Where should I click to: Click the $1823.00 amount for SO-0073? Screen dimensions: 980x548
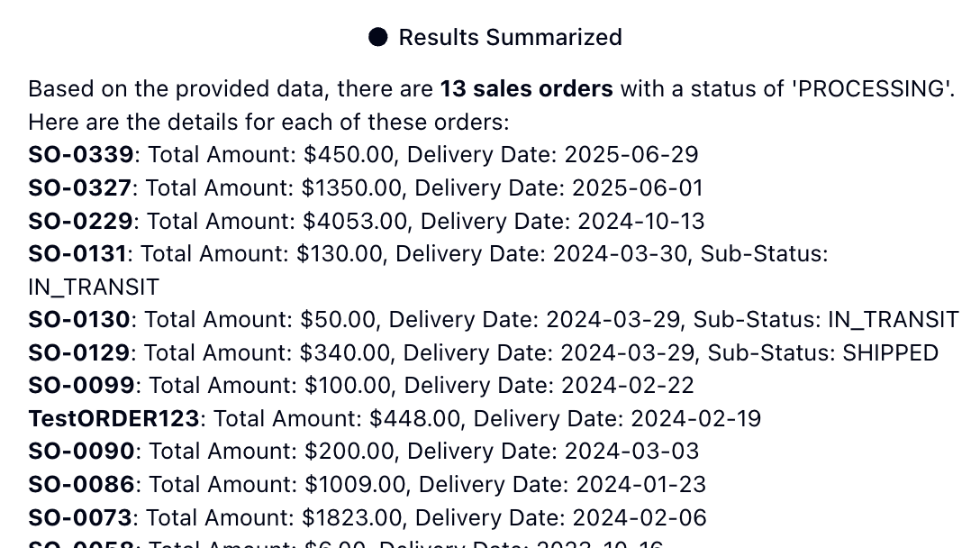pos(352,517)
